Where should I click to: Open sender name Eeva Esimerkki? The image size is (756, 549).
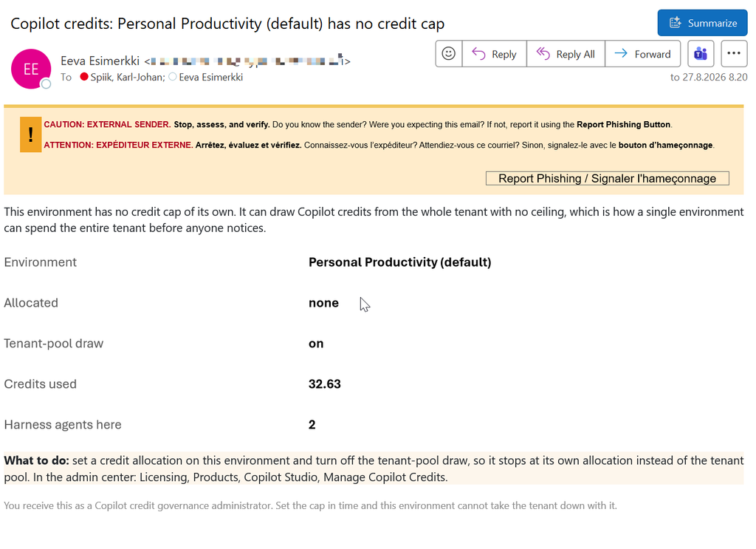[100, 61]
